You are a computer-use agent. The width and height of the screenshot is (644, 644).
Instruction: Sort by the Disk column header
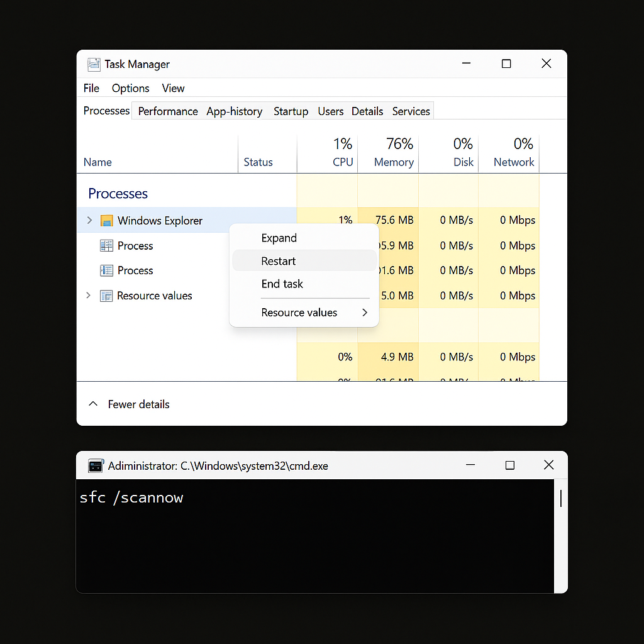point(464,162)
